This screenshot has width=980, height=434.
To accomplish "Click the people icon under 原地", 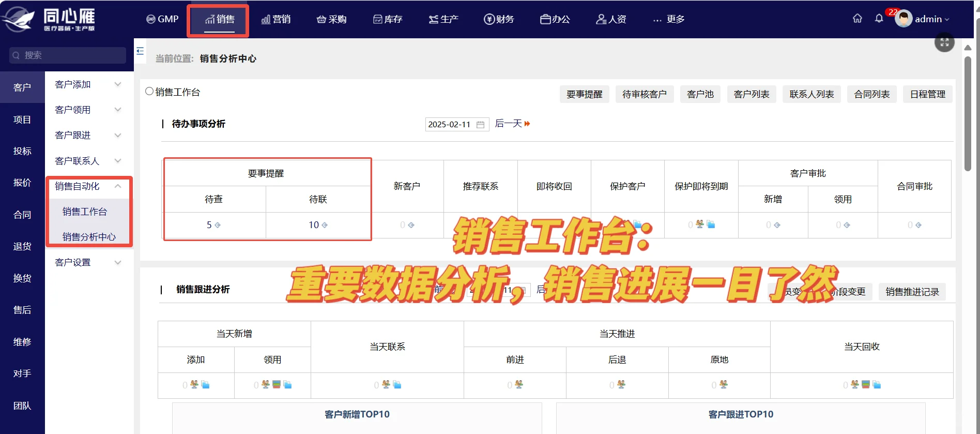I will coord(724,384).
